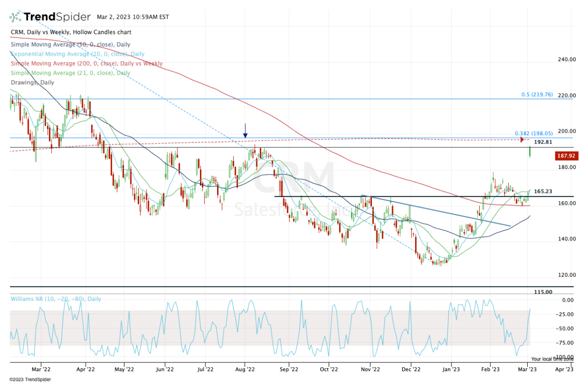The width and height of the screenshot is (588, 384).
Task: Click the Mar 2, 2023 timestamp header
Action: coord(133,17)
